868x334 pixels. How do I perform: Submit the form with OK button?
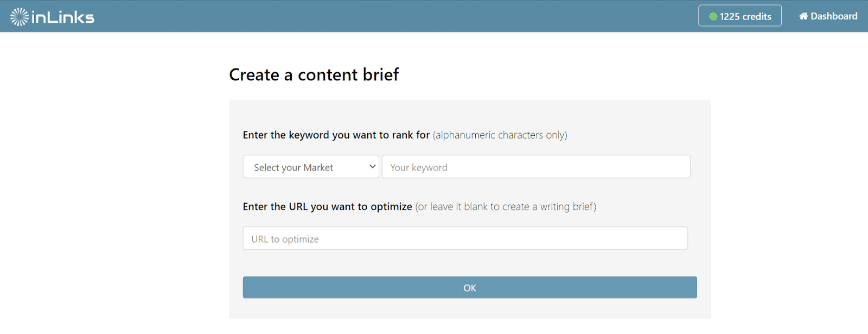(470, 287)
